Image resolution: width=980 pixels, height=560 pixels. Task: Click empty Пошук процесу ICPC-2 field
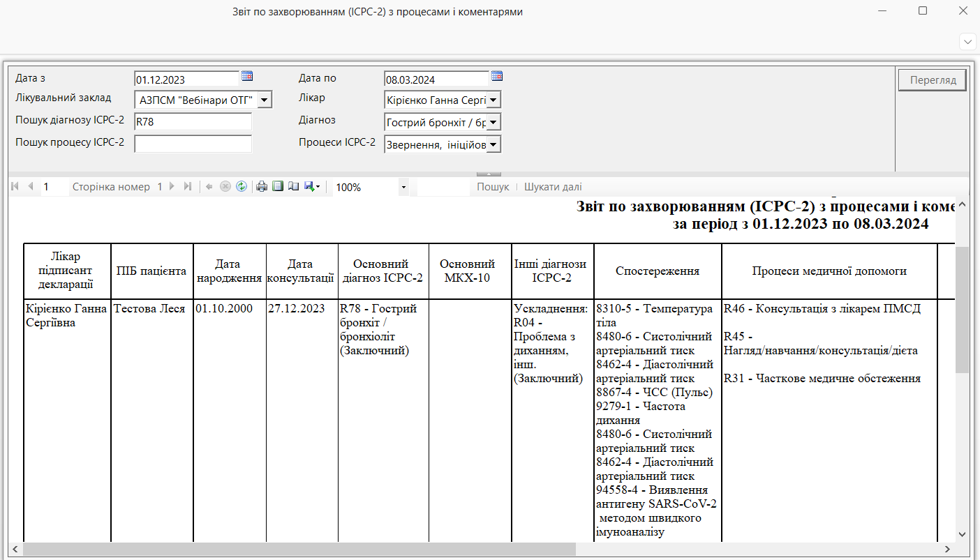click(193, 144)
